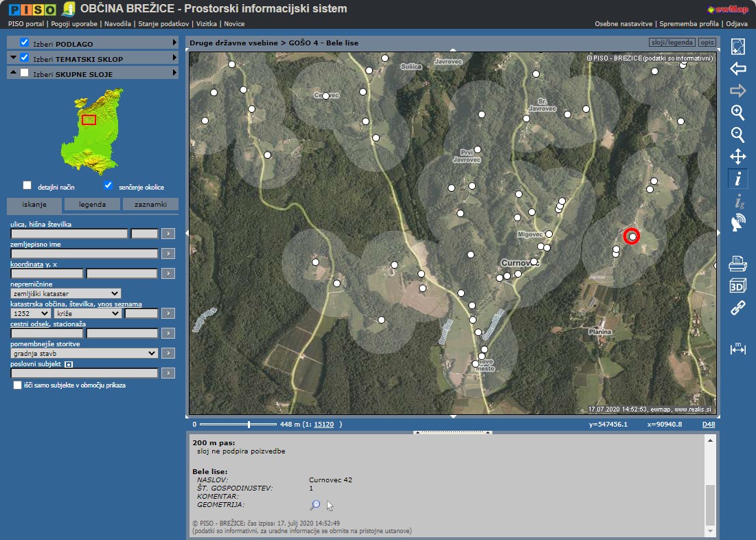Expand the PODLAGO selection arrow
The height and width of the screenshot is (540, 756).
[174, 43]
